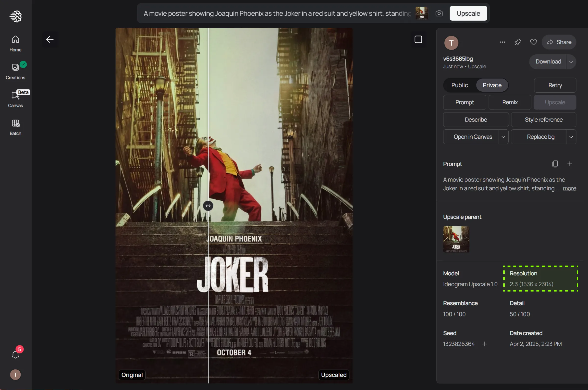Click the creation ID v6s3685lbg

point(458,59)
